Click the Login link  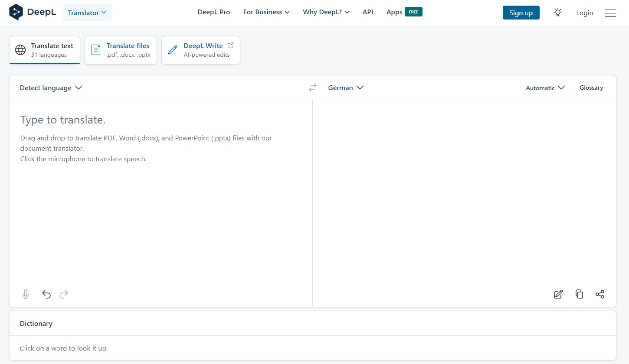[x=584, y=13]
